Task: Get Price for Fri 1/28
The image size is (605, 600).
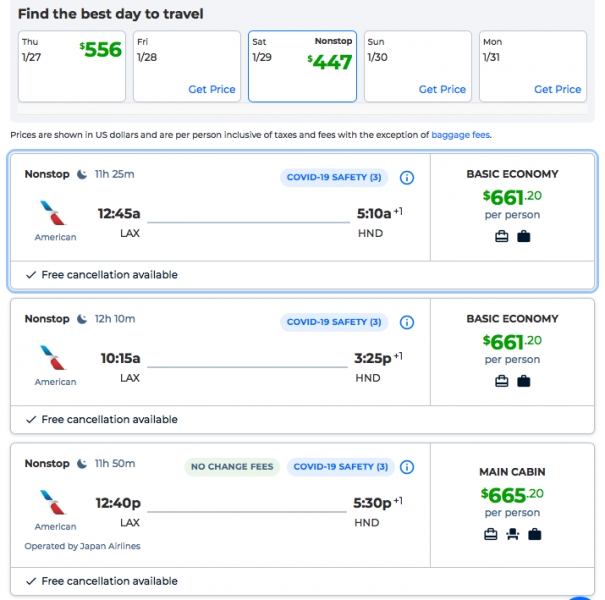Action: [212, 89]
